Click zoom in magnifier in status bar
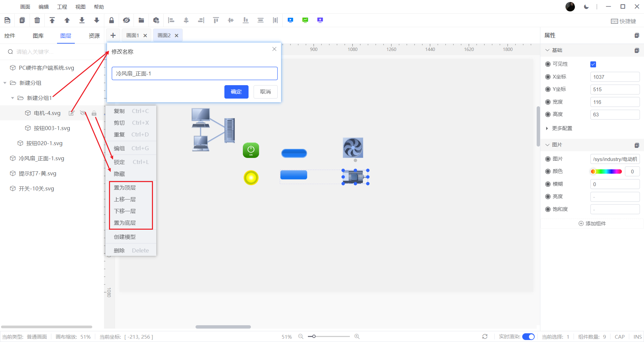The image size is (644, 342). point(357,336)
